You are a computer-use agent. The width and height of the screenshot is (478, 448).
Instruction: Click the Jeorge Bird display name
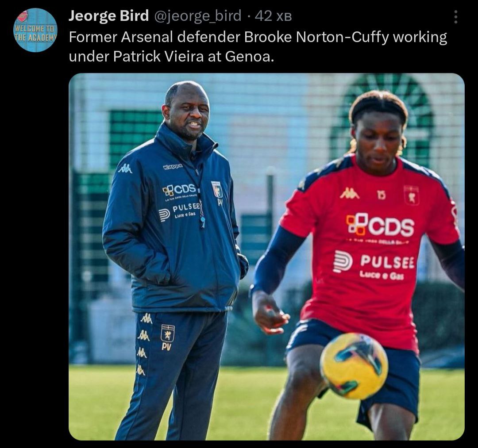click(108, 15)
